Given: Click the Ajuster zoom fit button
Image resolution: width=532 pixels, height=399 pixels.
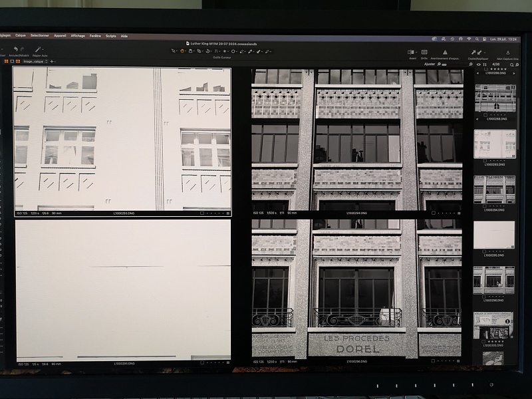Looking at the screenshot, I should (430, 65).
